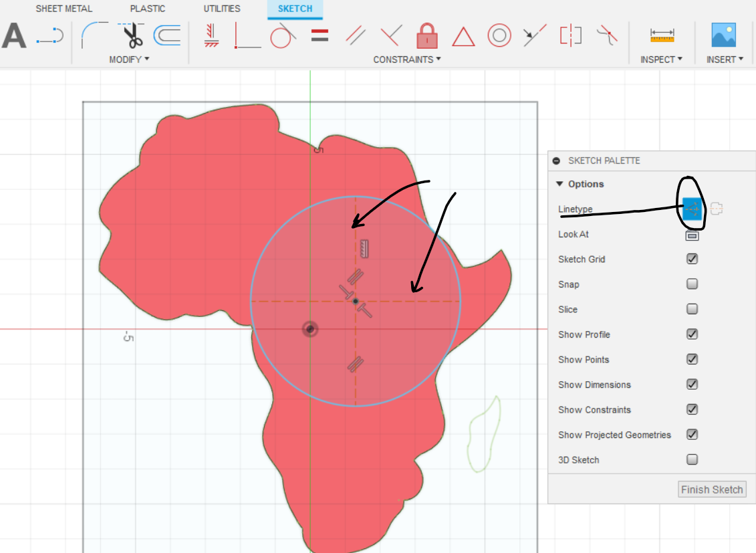Image resolution: width=756 pixels, height=553 pixels.
Task: Apply the Fix/Unfix lock constraint
Action: pos(426,35)
